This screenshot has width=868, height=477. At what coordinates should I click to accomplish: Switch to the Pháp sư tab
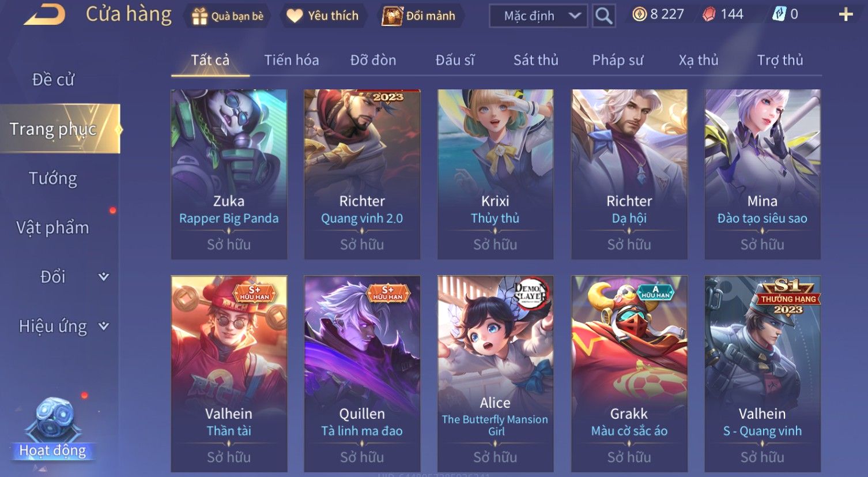click(618, 60)
